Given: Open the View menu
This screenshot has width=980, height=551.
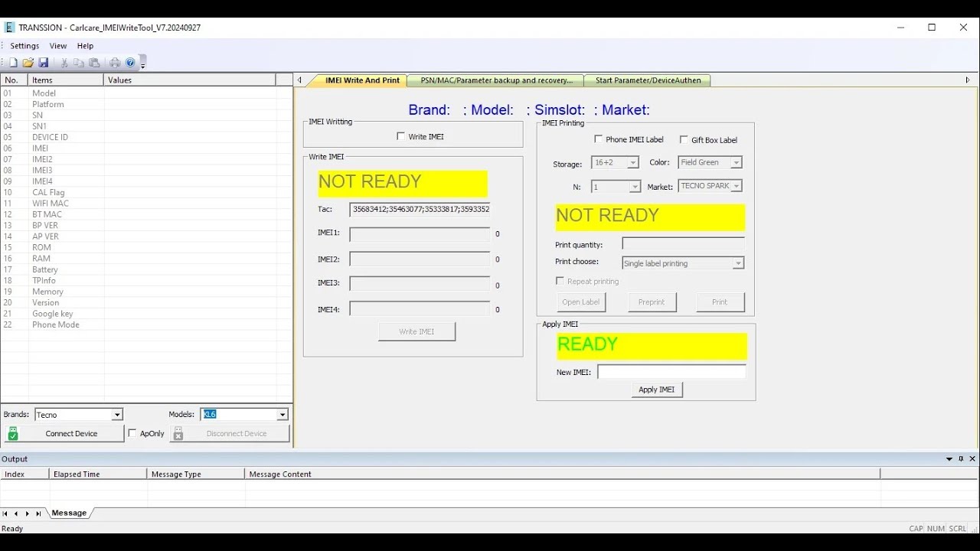Looking at the screenshot, I should pos(58,46).
